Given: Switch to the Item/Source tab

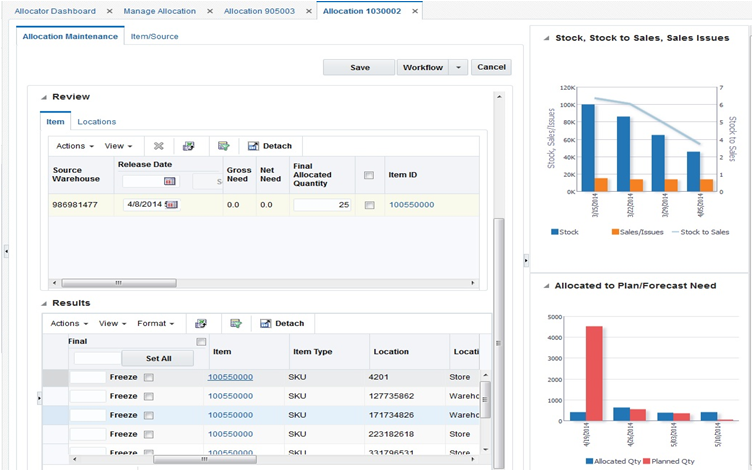Looking at the screenshot, I should (x=154, y=36).
